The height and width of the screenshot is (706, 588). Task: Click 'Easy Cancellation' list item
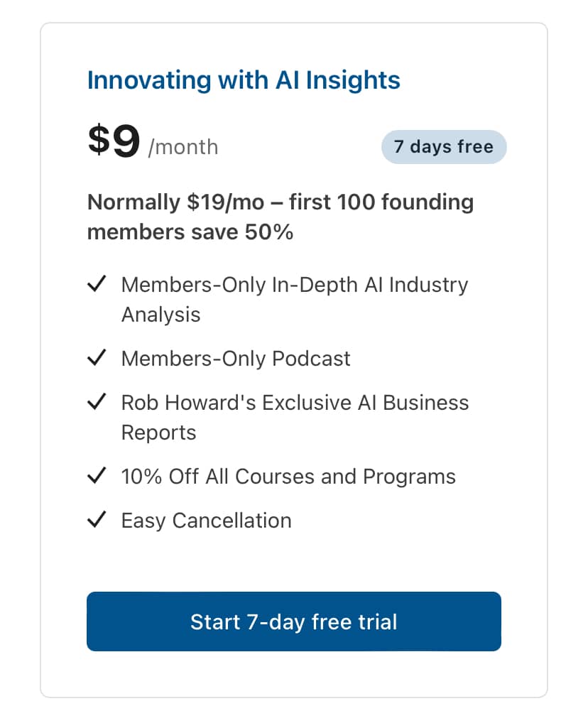pos(207,520)
